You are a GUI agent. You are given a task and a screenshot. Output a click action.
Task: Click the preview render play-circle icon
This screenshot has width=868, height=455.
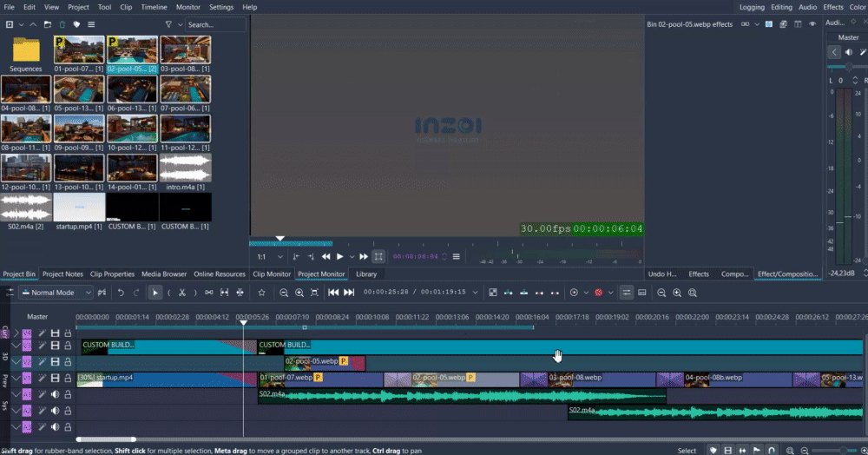[x=574, y=293]
